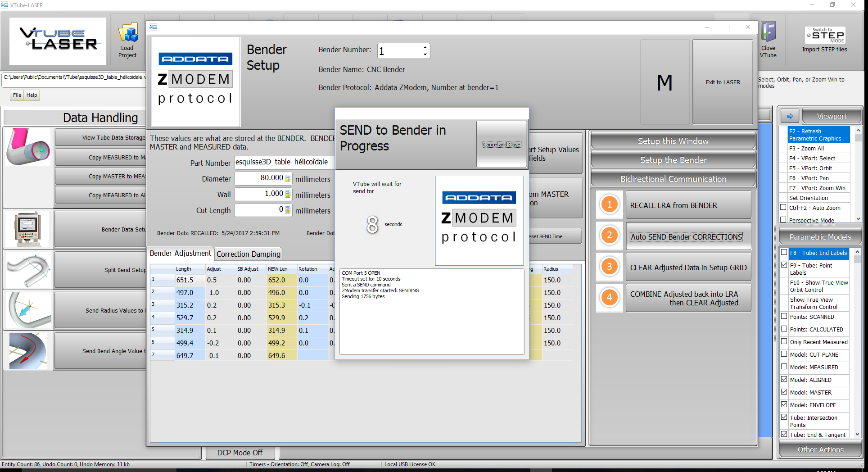This screenshot has height=472, width=868.
Task: Enable the Perspective Mode checkbox
Action: (784, 220)
